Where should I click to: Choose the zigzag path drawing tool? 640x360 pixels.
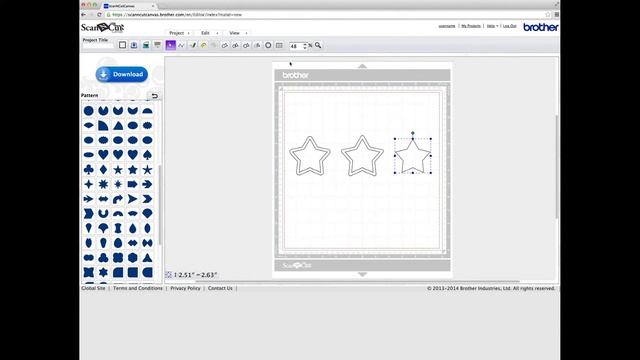(x=181, y=45)
